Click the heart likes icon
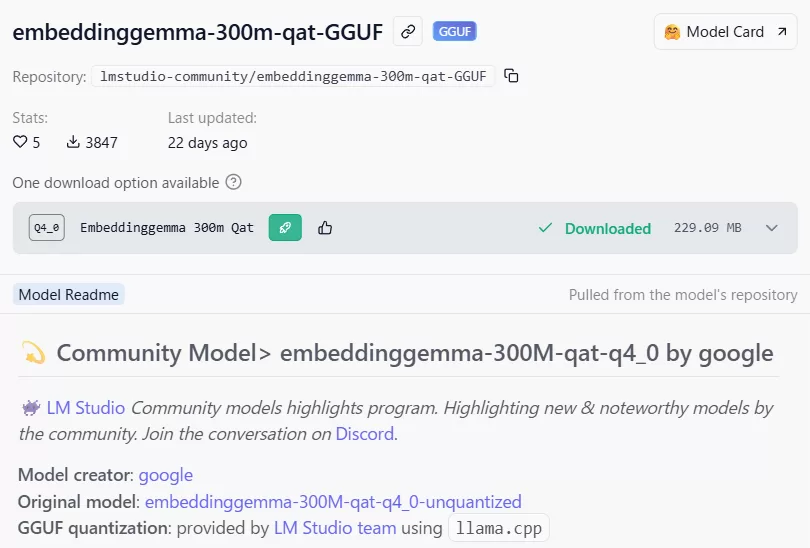The width and height of the screenshot is (810, 548). 20,142
